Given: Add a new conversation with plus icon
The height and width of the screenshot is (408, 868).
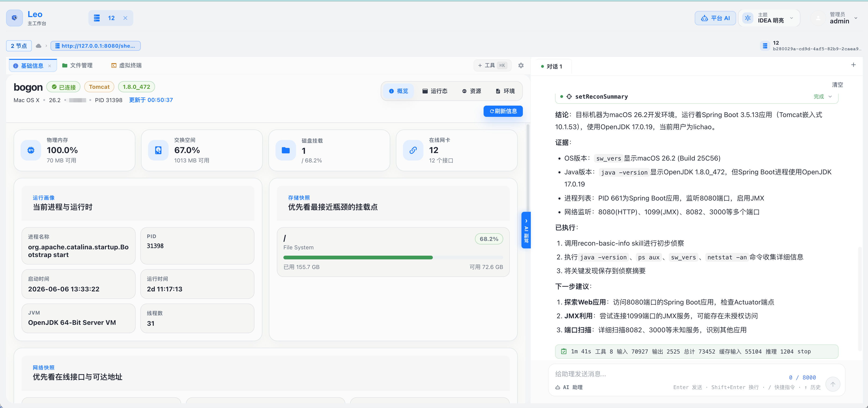Looking at the screenshot, I should [x=854, y=65].
